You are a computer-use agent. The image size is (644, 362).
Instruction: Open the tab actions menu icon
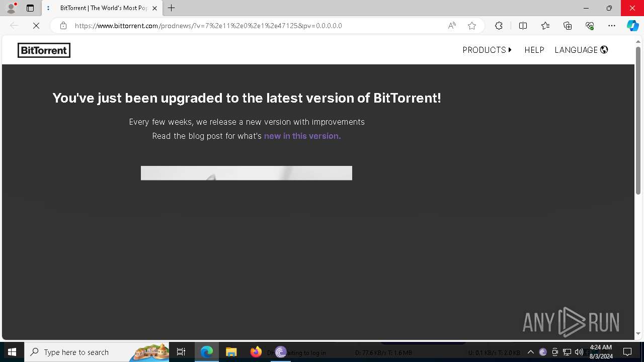30,8
